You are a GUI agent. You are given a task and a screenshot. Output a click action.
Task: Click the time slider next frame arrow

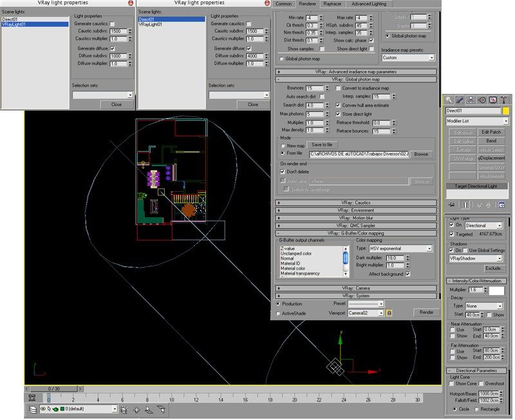(x=80, y=388)
